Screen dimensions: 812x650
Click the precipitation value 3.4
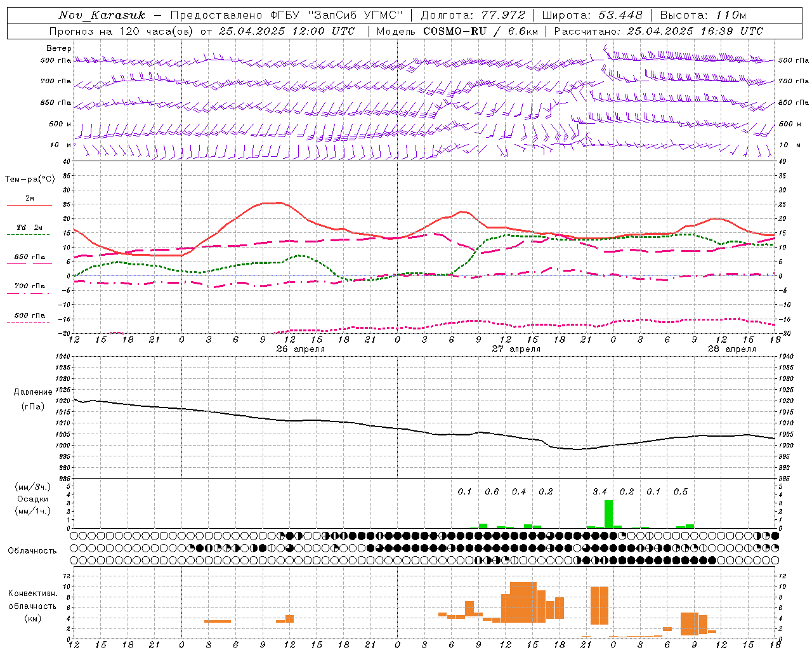click(x=599, y=491)
